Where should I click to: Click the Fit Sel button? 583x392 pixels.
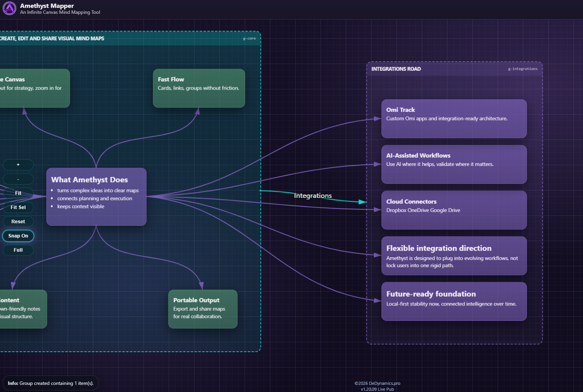pyautogui.click(x=18, y=207)
